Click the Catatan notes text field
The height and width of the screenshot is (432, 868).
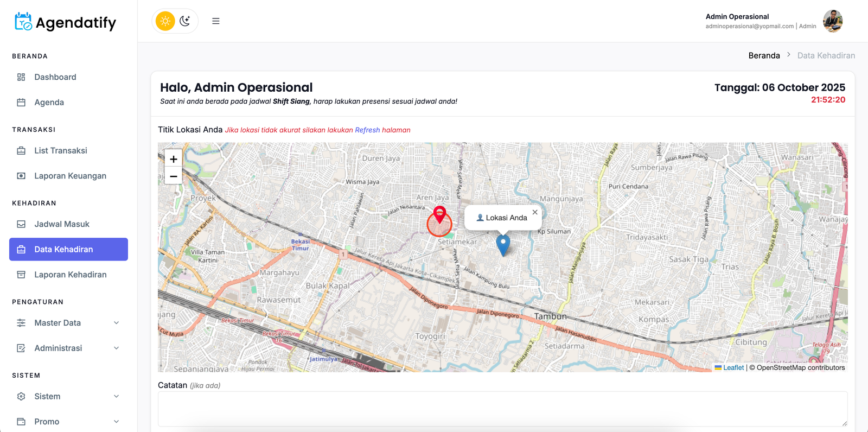(x=502, y=409)
